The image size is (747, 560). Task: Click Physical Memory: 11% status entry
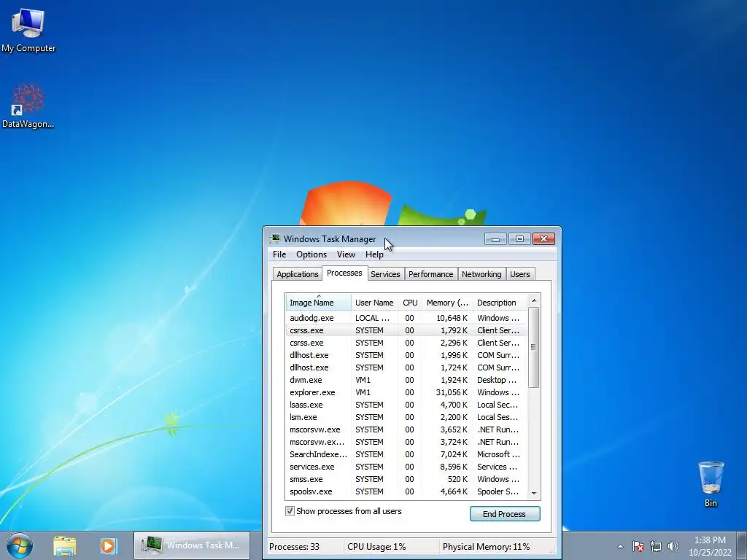[486, 547]
